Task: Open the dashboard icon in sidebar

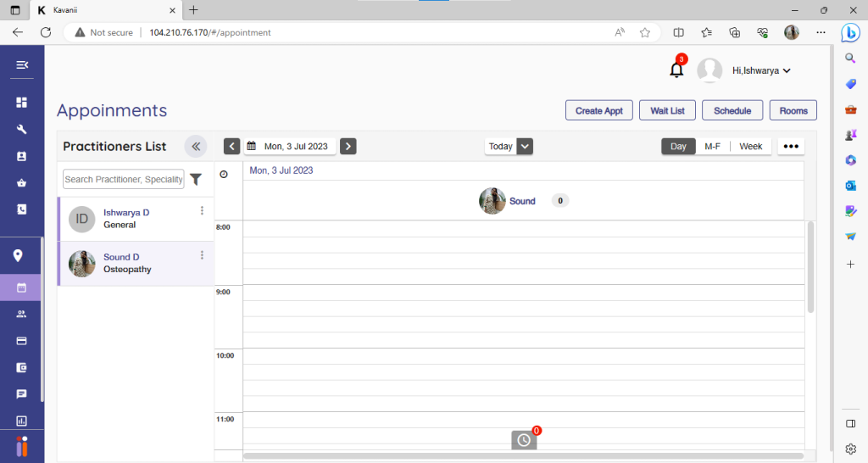Action: (22, 103)
